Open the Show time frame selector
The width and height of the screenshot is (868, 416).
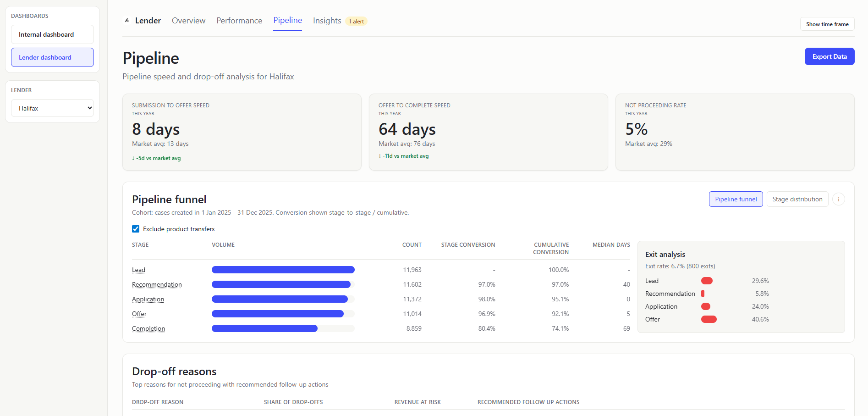827,24
